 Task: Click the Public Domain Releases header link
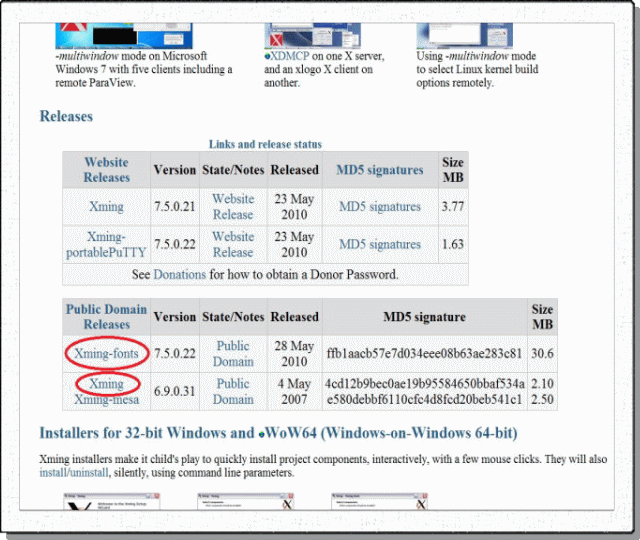click(x=107, y=317)
